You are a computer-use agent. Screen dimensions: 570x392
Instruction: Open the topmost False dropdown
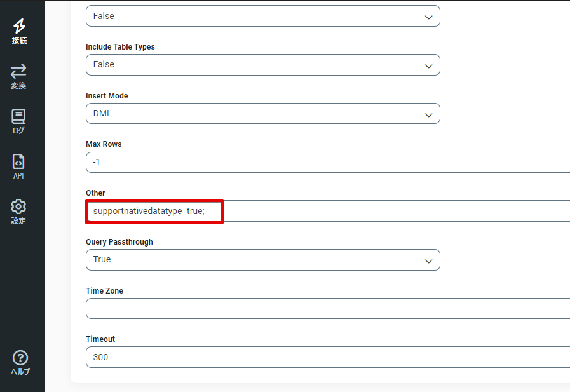[x=262, y=17]
